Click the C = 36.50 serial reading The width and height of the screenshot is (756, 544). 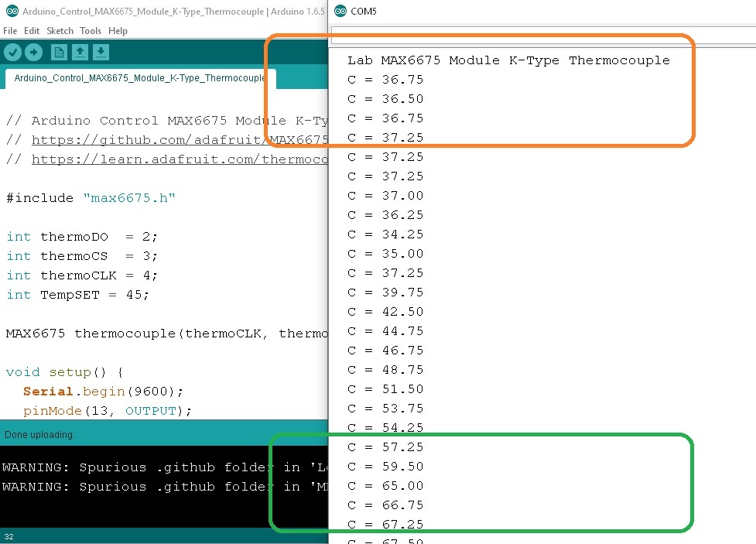pos(385,99)
